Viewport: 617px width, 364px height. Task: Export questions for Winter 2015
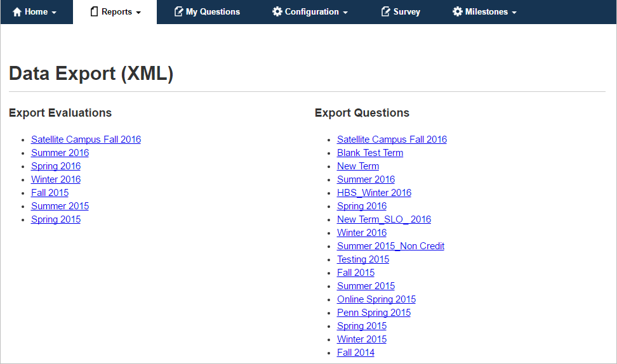point(362,340)
